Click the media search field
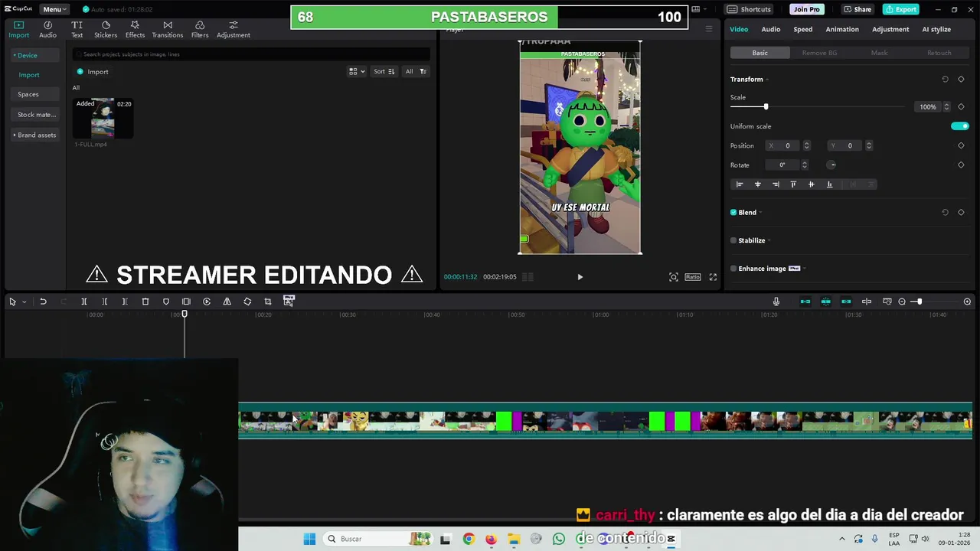The width and height of the screenshot is (980, 551). [x=251, y=54]
